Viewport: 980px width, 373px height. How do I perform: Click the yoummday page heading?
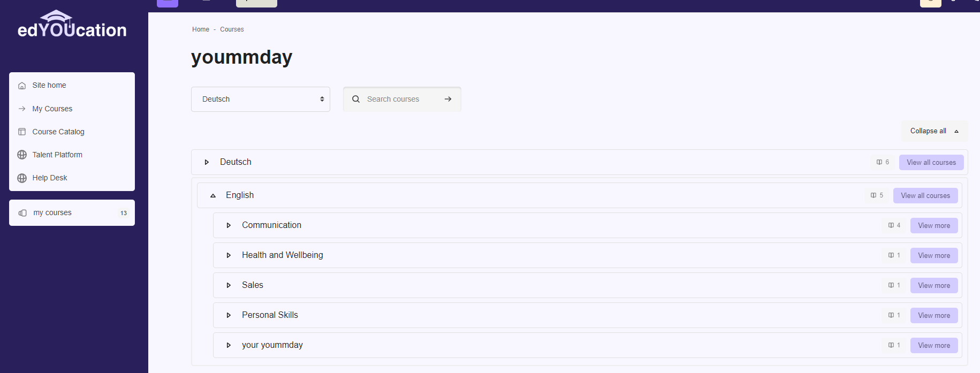click(242, 57)
